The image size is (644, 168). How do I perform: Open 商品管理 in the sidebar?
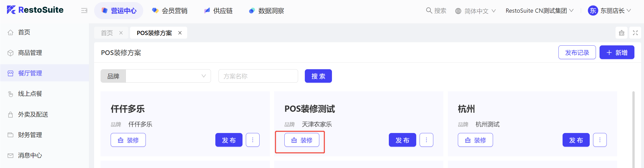pos(30,53)
